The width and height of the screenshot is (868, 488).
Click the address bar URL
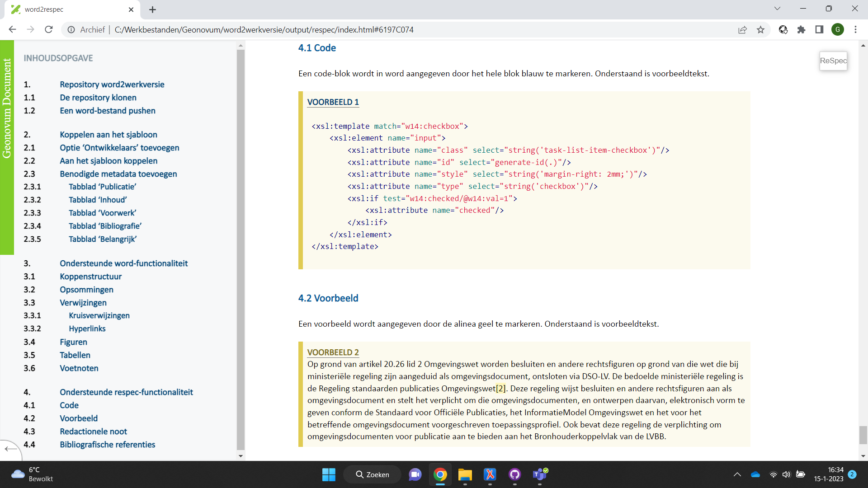click(x=264, y=29)
